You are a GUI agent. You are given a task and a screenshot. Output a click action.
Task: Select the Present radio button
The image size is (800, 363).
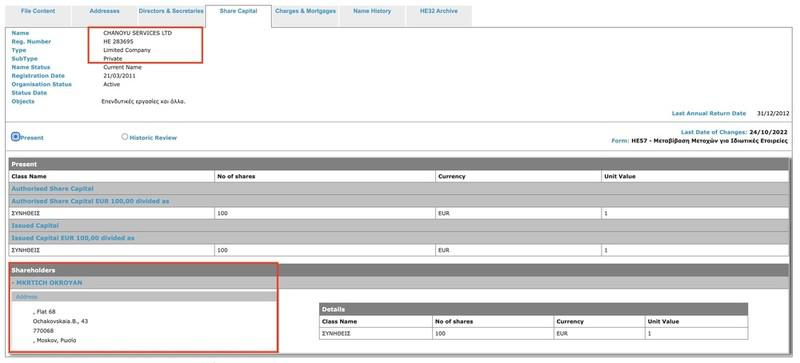click(x=15, y=137)
